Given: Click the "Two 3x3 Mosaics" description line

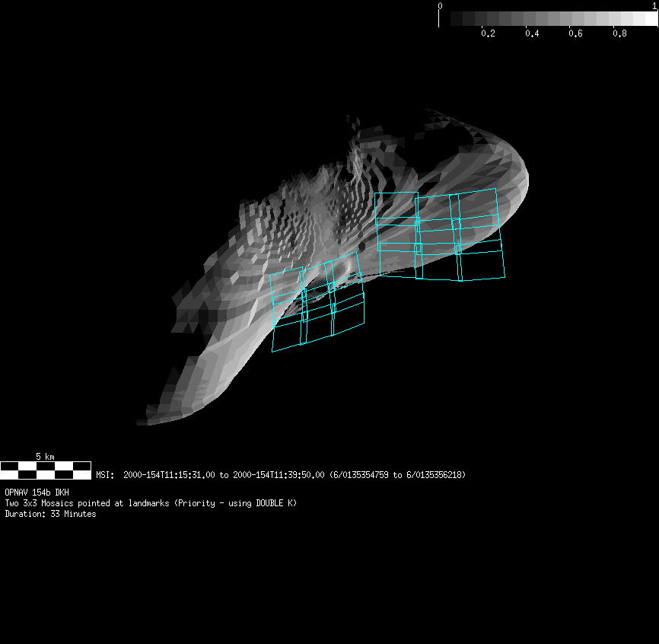Looking at the screenshot, I should point(151,503).
